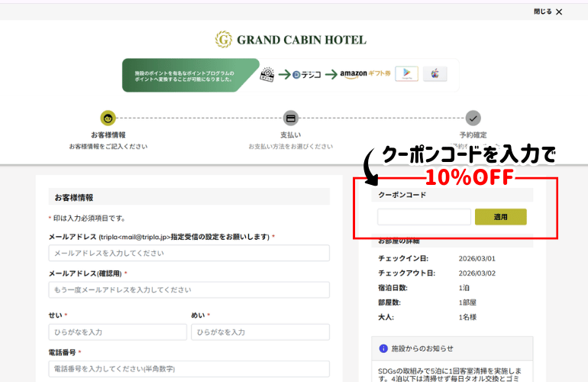The image size is (588, 382).
Task: Click the Apple gift card icon
Action: pos(435,75)
